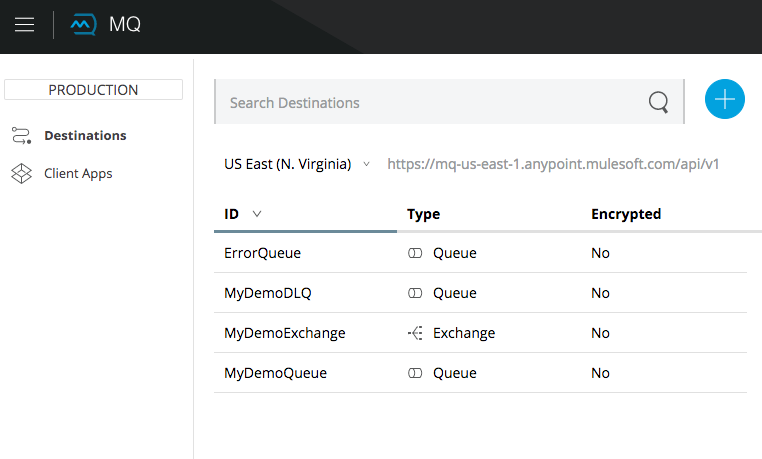The width and height of the screenshot is (762, 459).
Task: Click the queue icon in ErrorQueue row
Action: coord(415,253)
